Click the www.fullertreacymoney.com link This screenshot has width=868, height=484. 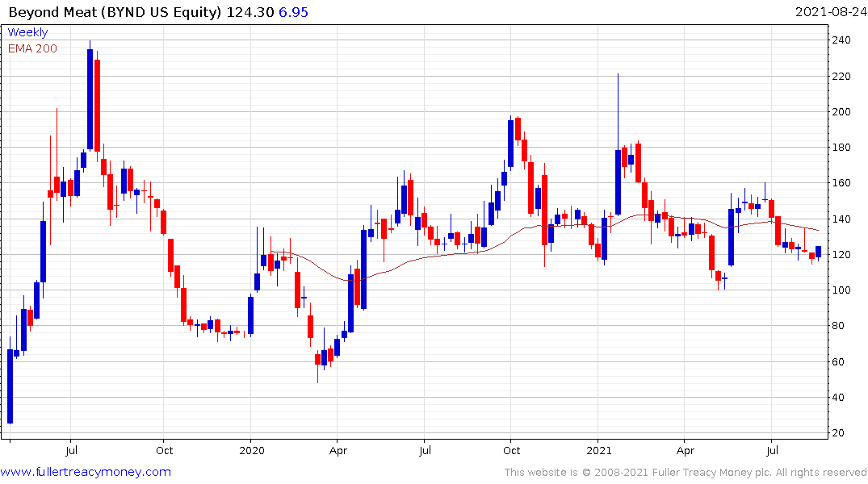[86, 472]
